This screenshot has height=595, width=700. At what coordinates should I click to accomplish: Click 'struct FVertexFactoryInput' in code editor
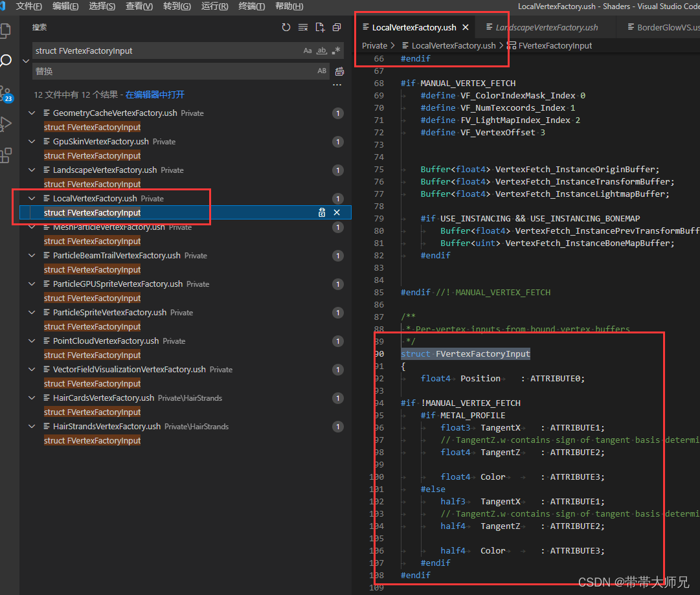click(465, 354)
